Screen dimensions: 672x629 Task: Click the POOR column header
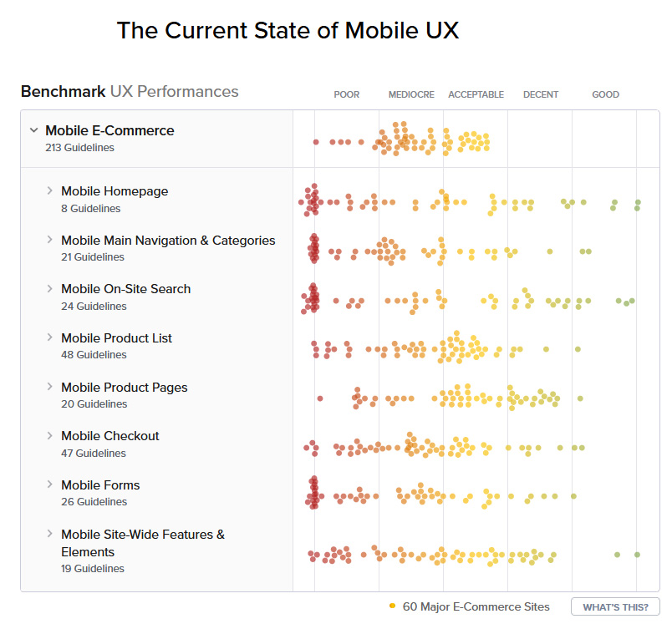(347, 94)
